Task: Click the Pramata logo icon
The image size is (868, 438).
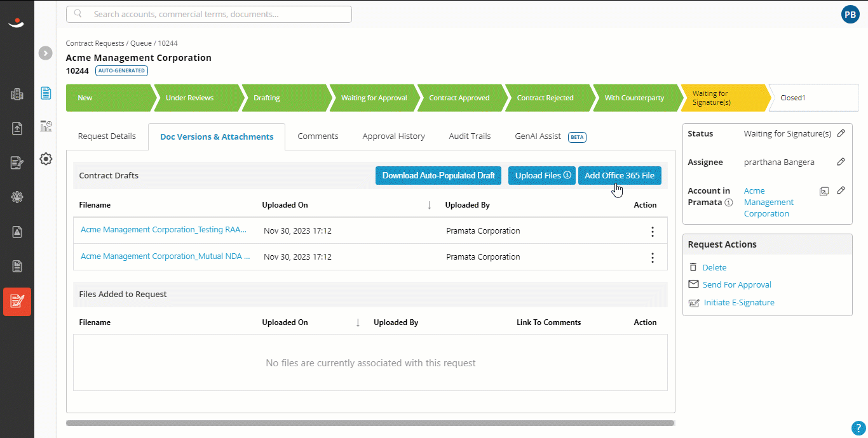Action: tap(17, 23)
